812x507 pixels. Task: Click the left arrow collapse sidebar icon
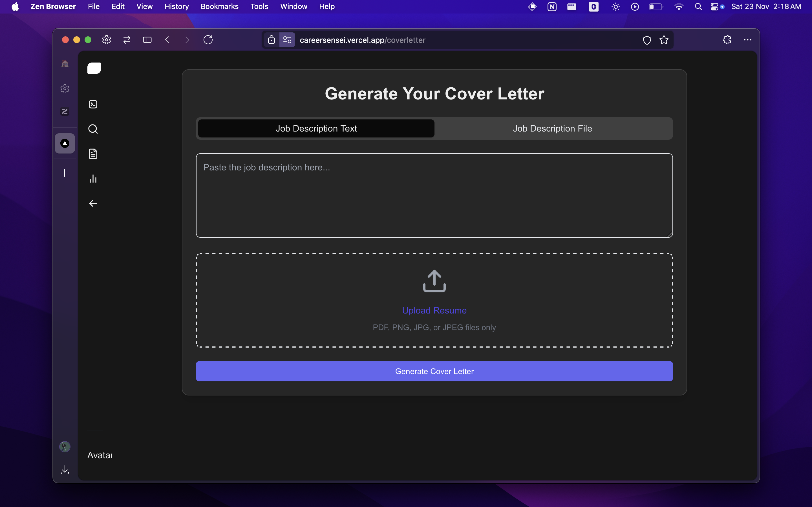[x=93, y=204]
